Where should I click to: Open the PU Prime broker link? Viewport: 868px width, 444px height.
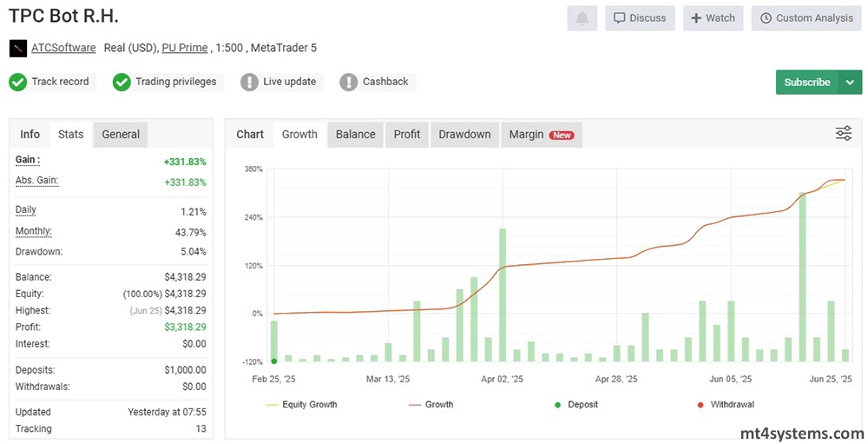pyautogui.click(x=184, y=48)
